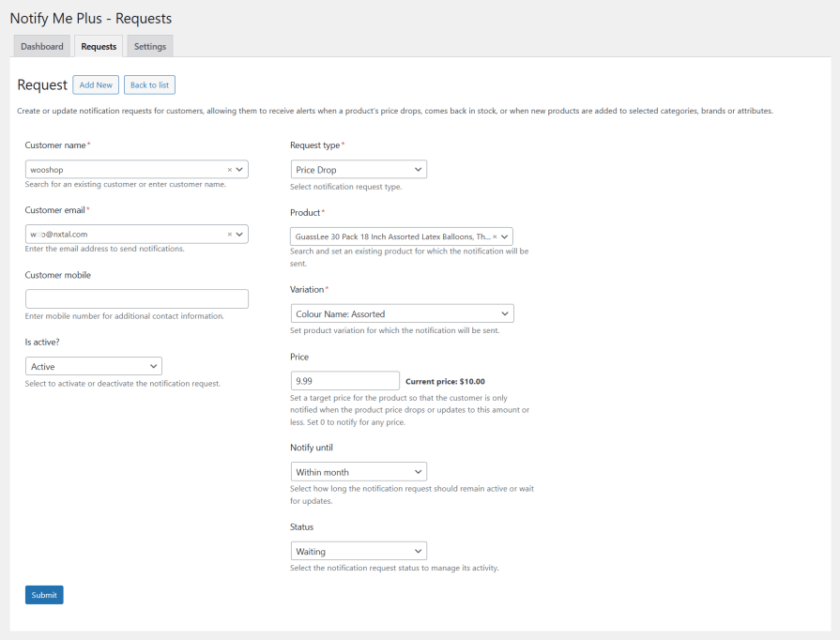
Task: Click the Price field containing 9.99
Action: coord(345,381)
